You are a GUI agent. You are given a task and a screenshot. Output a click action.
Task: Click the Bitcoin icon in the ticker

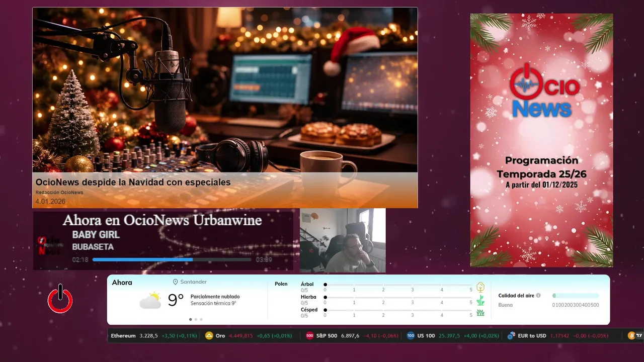tap(631, 335)
